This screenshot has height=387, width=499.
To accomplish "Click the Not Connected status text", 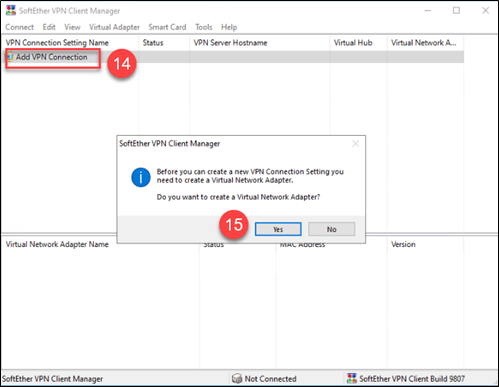I will [270, 379].
